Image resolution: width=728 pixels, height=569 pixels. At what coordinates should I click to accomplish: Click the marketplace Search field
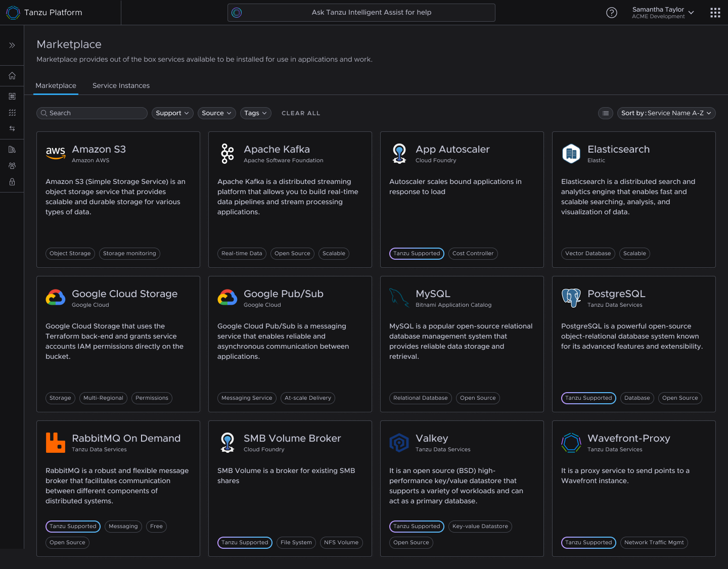(92, 113)
